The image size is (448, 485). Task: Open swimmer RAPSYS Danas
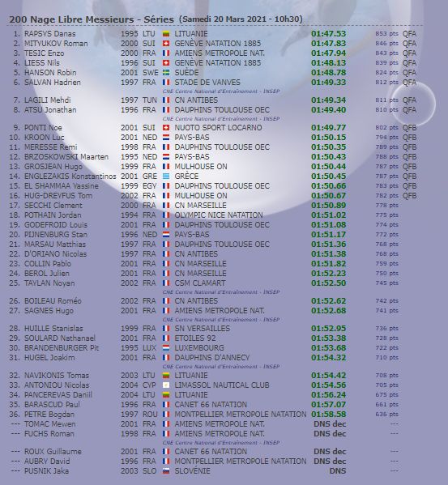point(49,34)
